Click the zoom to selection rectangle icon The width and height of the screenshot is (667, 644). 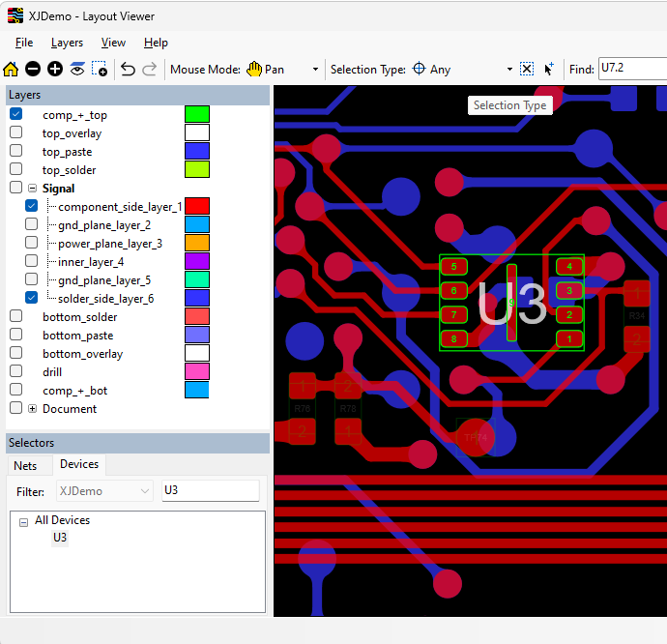100,69
